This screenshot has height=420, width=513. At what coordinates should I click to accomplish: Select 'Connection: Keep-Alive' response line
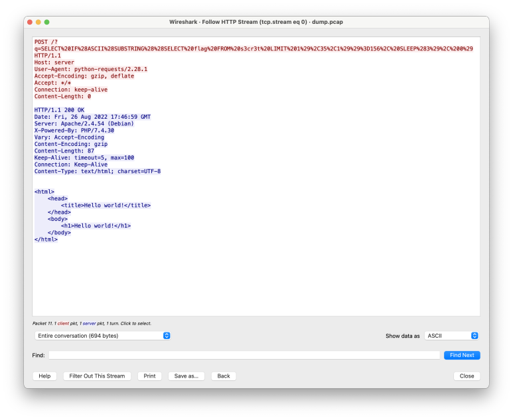(x=71, y=164)
